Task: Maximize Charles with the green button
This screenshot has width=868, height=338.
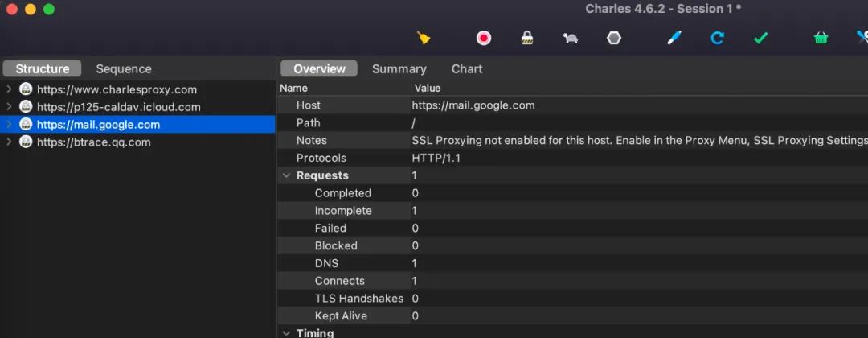Action: [x=49, y=10]
